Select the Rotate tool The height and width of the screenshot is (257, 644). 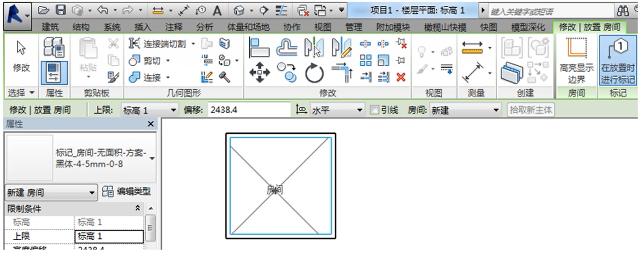pos(314,73)
